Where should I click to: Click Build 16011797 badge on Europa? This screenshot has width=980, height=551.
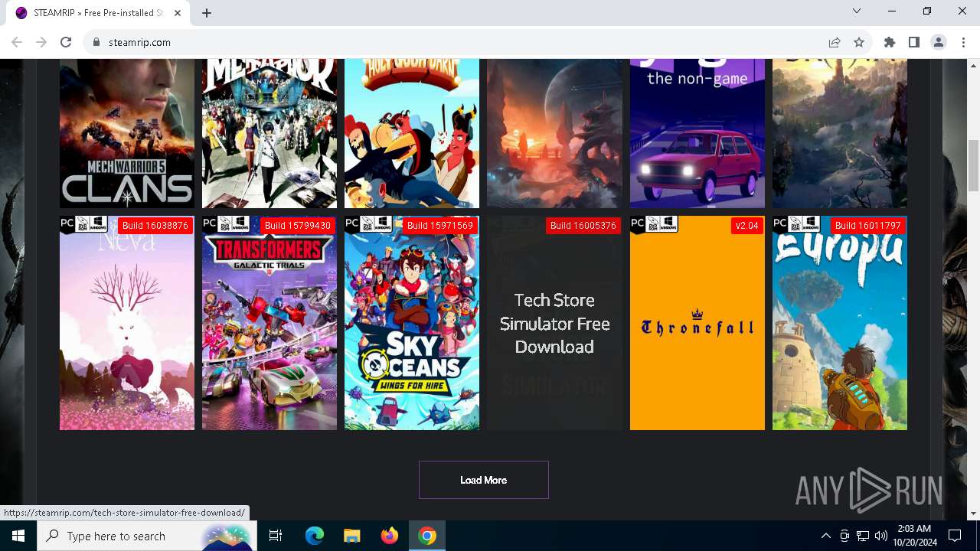868,226
